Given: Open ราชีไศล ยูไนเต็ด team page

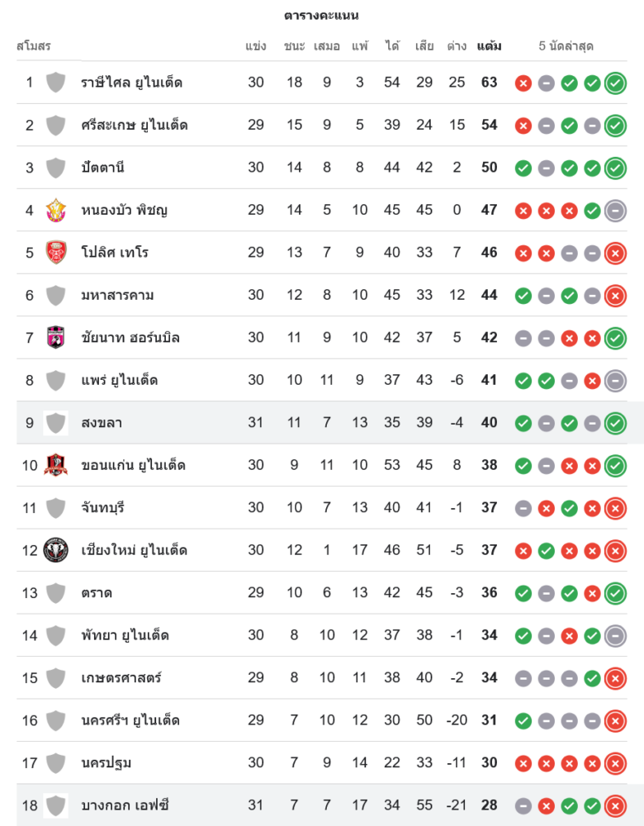Looking at the screenshot, I should pyautogui.click(x=131, y=83).
